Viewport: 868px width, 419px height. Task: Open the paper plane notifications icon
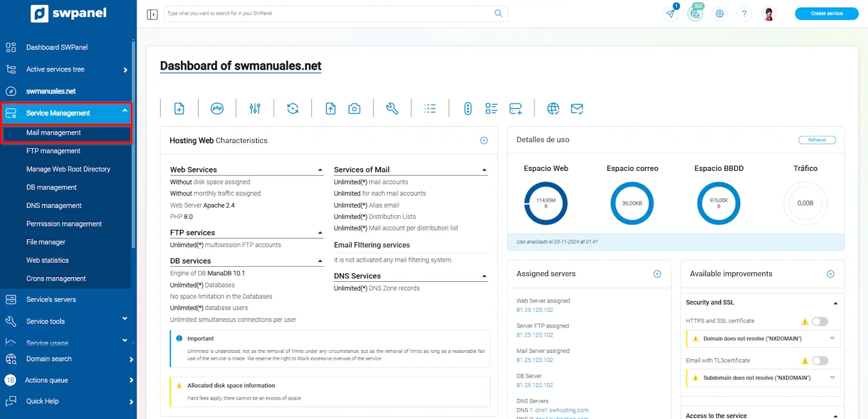pyautogui.click(x=671, y=14)
